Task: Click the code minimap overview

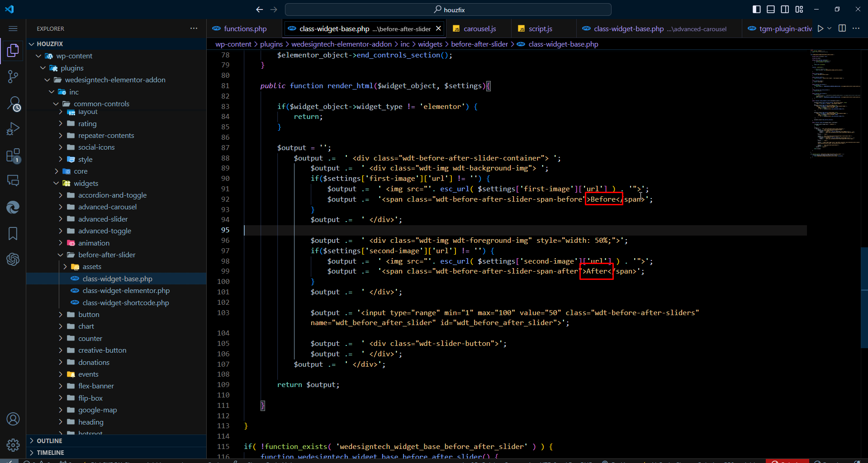Action: click(835, 103)
